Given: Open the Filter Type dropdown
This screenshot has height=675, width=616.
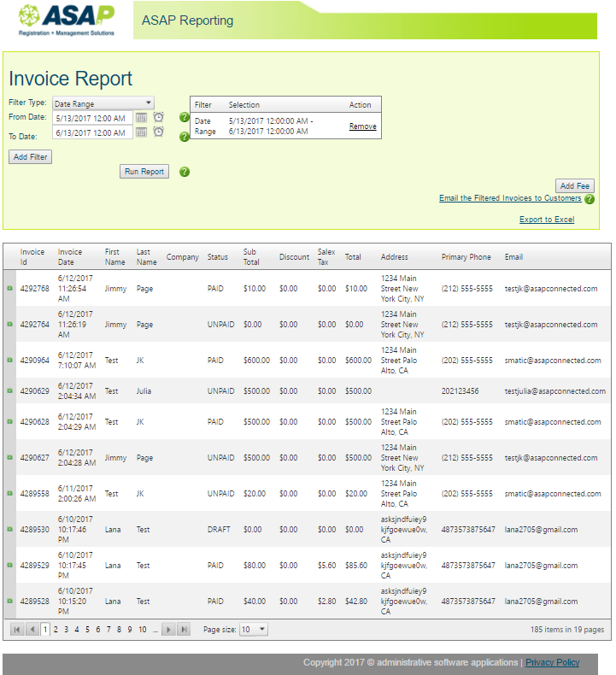Looking at the screenshot, I should (x=103, y=103).
